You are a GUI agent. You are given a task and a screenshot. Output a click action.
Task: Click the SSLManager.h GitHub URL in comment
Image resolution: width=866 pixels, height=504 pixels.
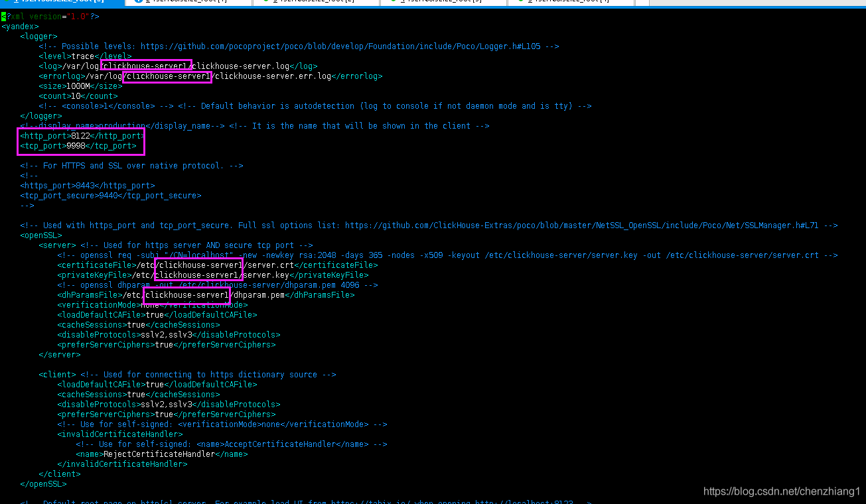pyautogui.click(x=582, y=225)
